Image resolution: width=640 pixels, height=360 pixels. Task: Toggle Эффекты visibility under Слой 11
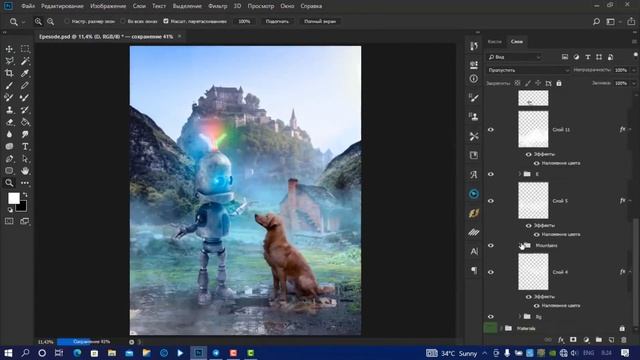pos(529,155)
